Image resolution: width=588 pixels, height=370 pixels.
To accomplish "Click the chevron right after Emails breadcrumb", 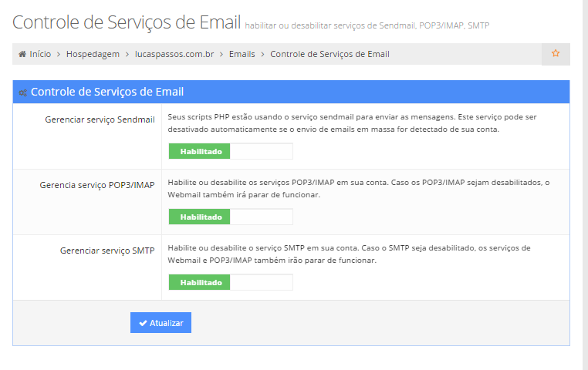I will point(262,55).
